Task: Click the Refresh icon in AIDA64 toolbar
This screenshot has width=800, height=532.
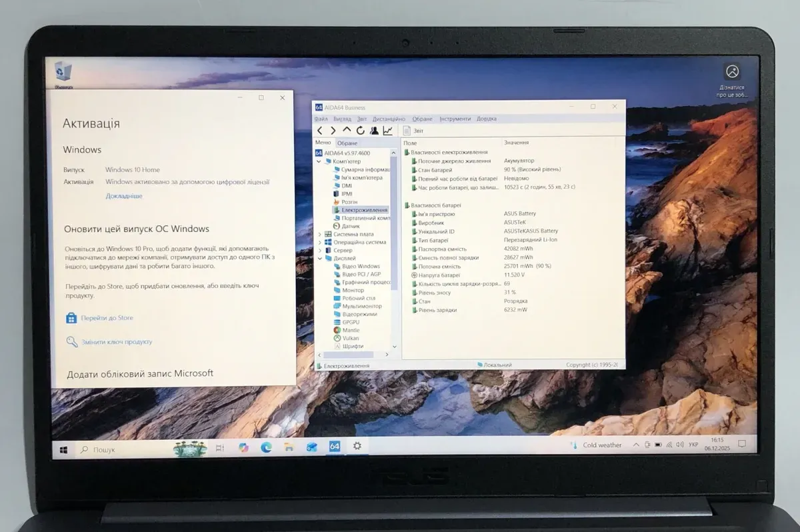Action: [360, 131]
